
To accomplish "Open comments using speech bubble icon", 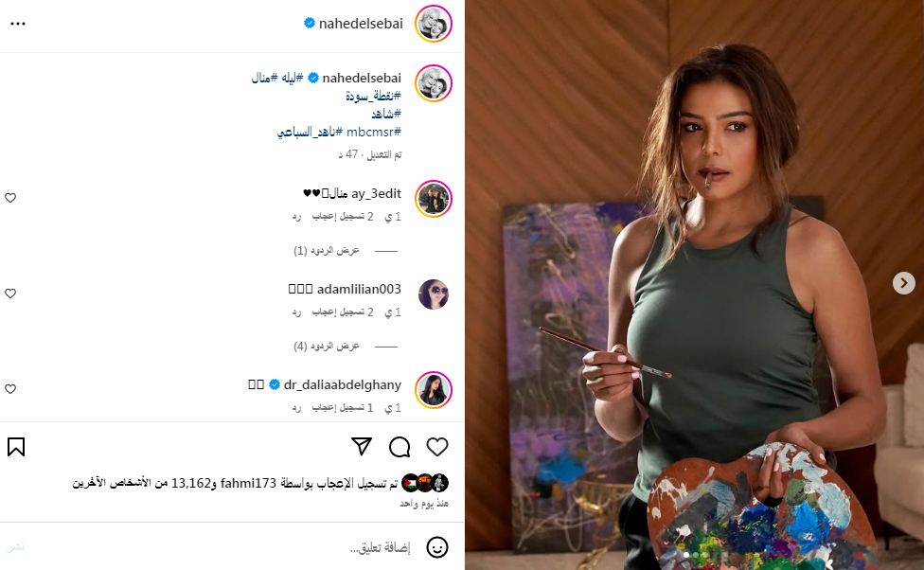I will pos(400,447).
